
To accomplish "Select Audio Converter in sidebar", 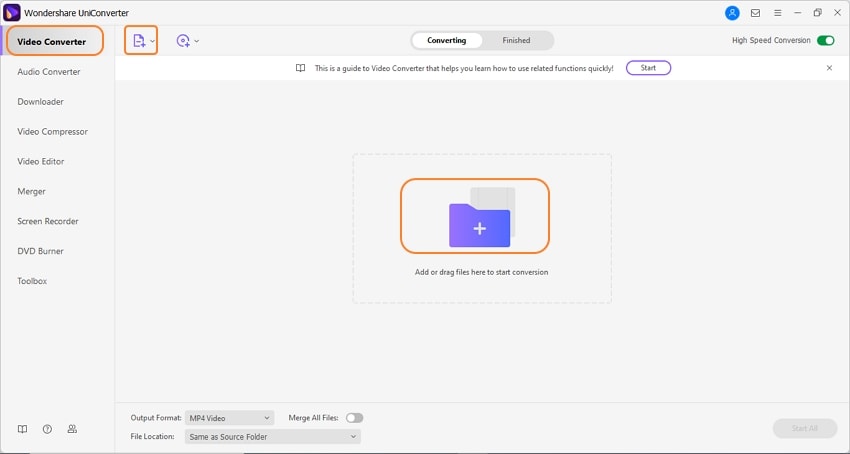I will (49, 72).
